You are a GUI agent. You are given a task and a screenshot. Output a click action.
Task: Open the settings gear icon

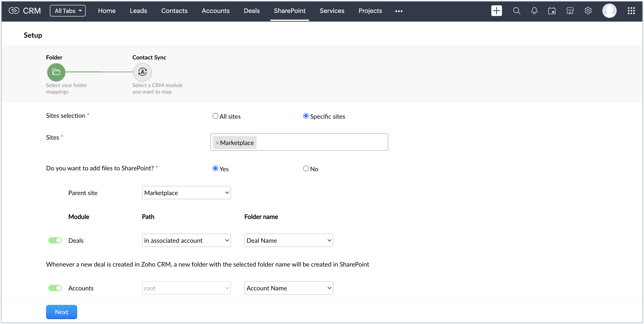pos(588,11)
